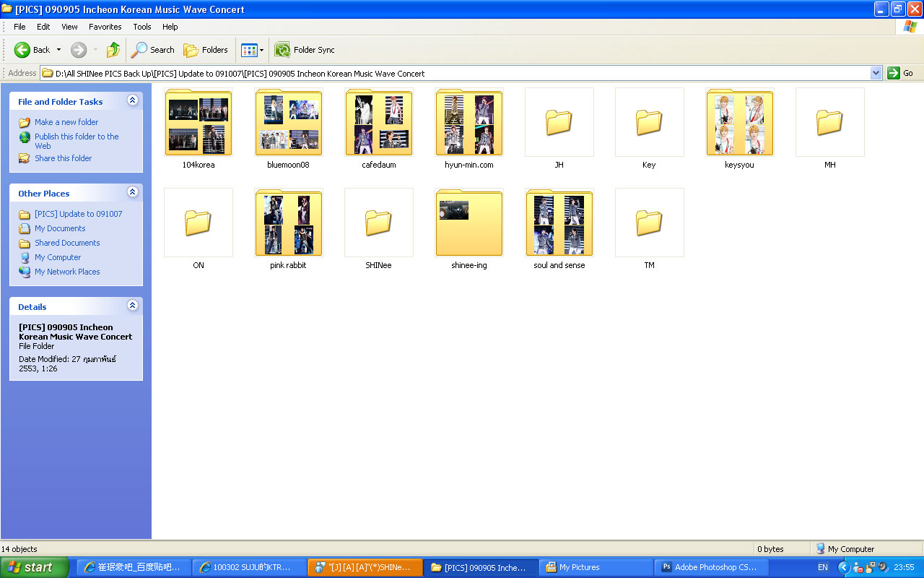924x578 pixels.
Task: Select the JH folder icon
Action: pos(559,122)
